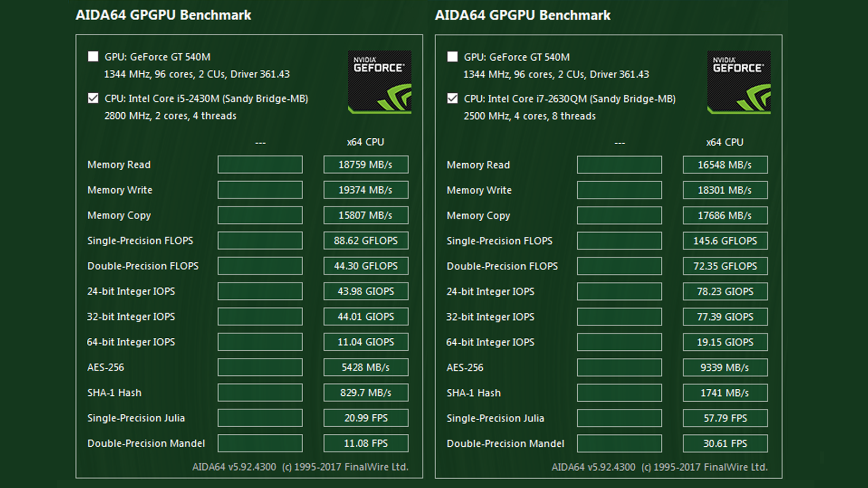This screenshot has height=488, width=868.
Task: Click the NVIDIA GeForce logo beside i7-2630QM
Action: point(738,82)
